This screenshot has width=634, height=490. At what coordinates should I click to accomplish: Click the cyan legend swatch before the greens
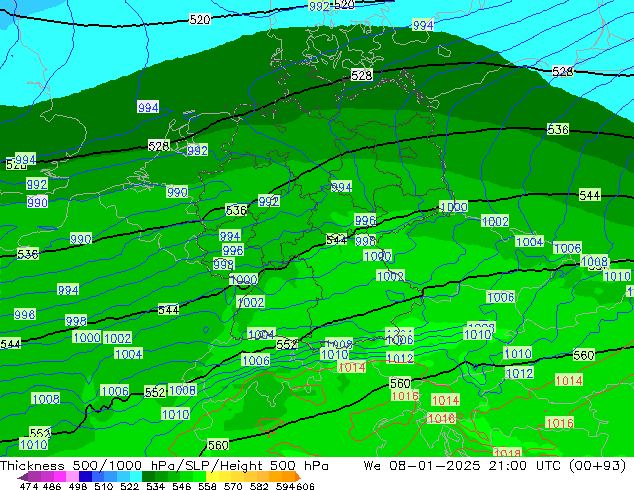point(136,477)
